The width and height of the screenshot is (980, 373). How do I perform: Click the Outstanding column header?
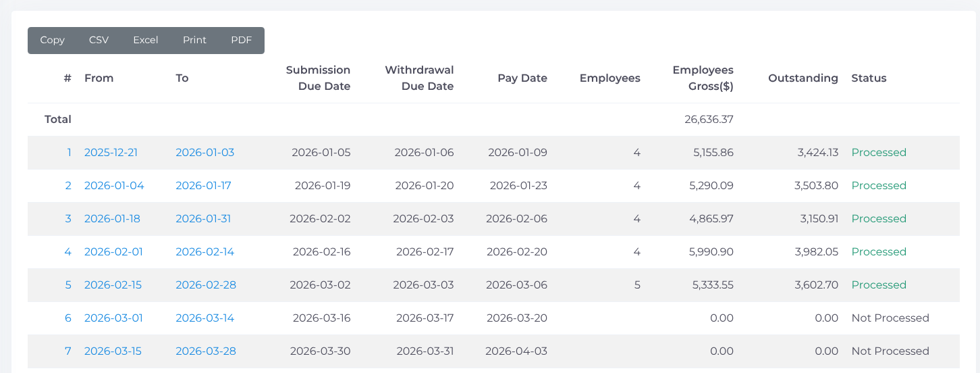(x=802, y=78)
